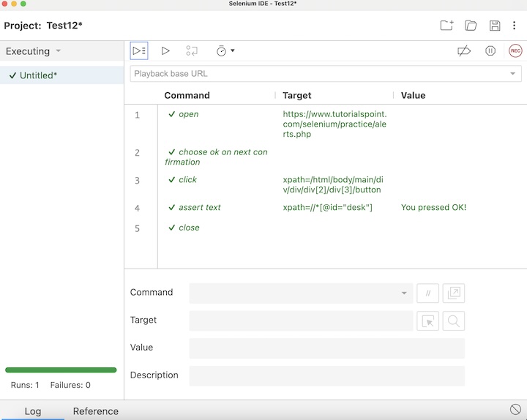This screenshot has width=527, height=420.
Task: Expand Playback base URL dropdown arrow
Action: point(512,74)
